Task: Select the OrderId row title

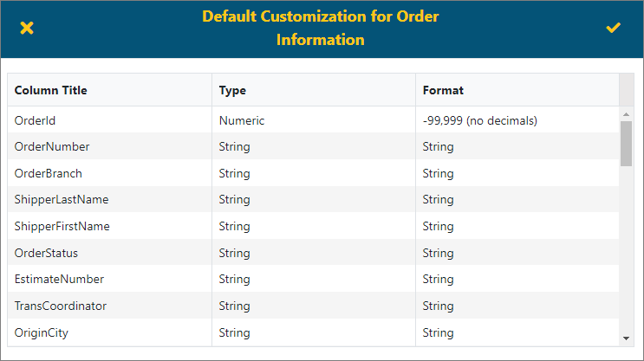Action: click(x=35, y=120)
